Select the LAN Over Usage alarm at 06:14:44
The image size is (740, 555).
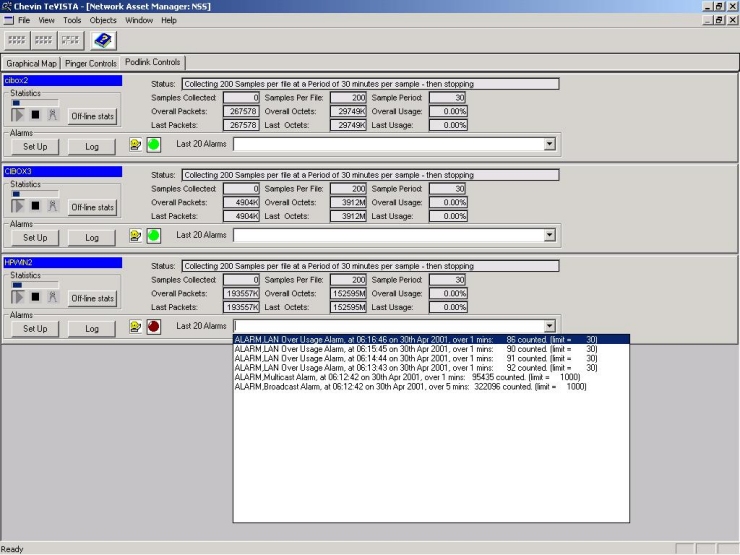point(431,359)
